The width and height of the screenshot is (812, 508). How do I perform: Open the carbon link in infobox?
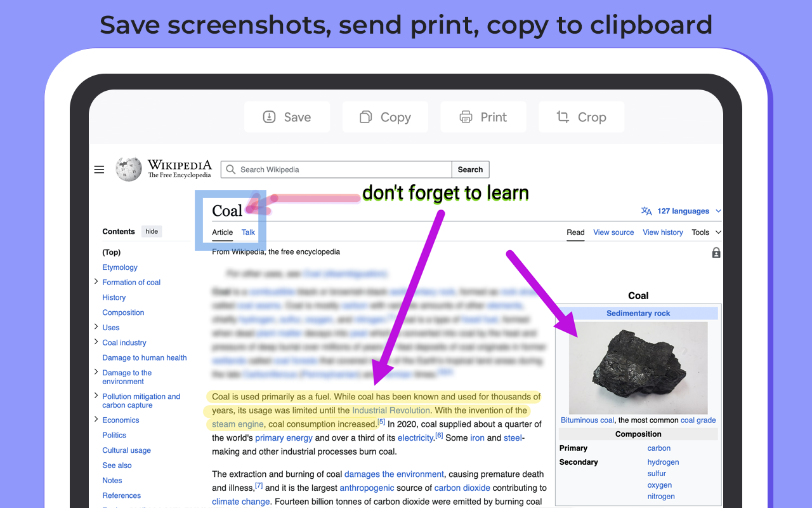(x=659, y=448)
